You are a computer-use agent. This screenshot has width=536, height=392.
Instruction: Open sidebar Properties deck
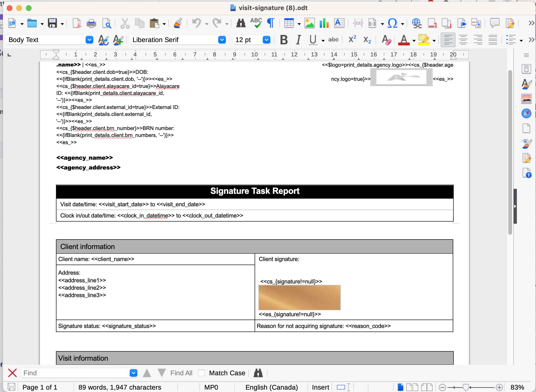[x=526, y=69]
